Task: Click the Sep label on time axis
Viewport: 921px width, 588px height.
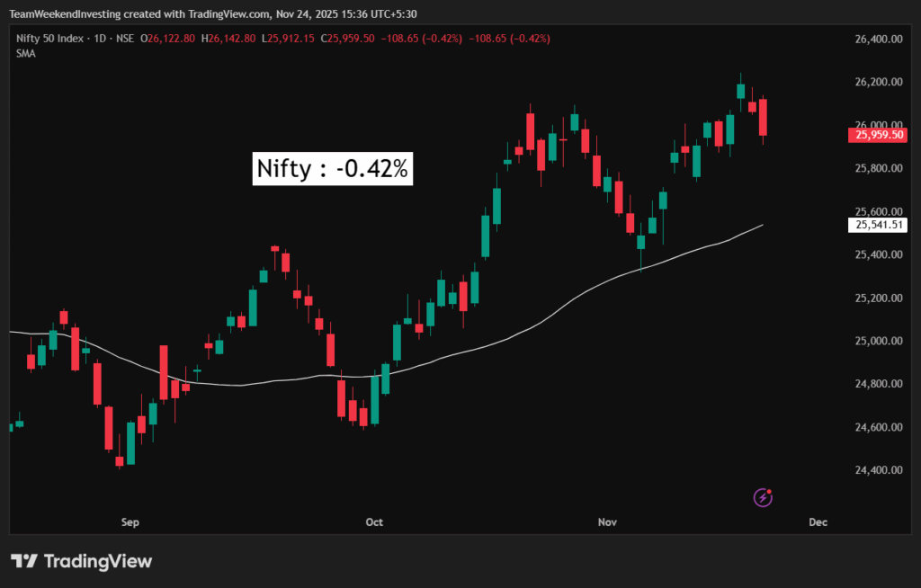Action: click(130, 521)
